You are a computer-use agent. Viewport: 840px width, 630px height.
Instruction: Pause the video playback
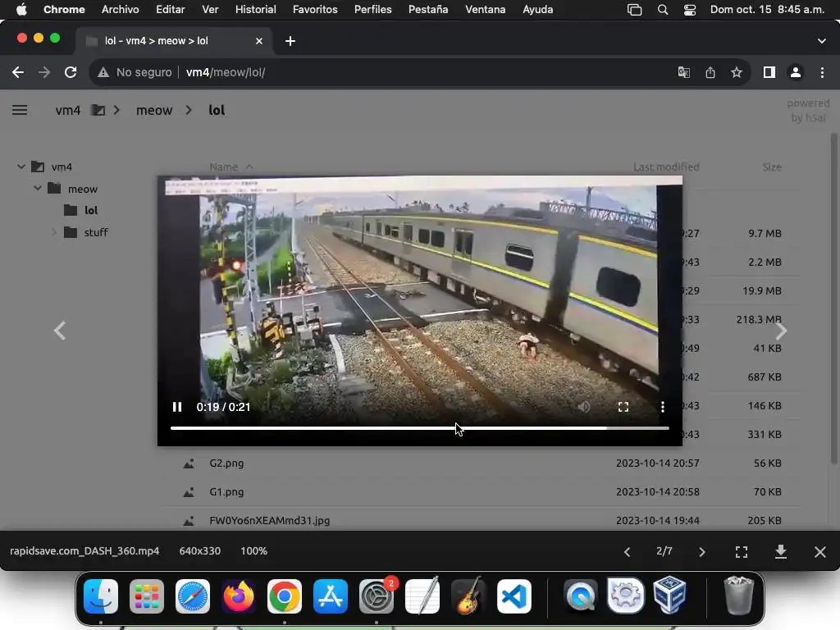click(x=177, y=407)
